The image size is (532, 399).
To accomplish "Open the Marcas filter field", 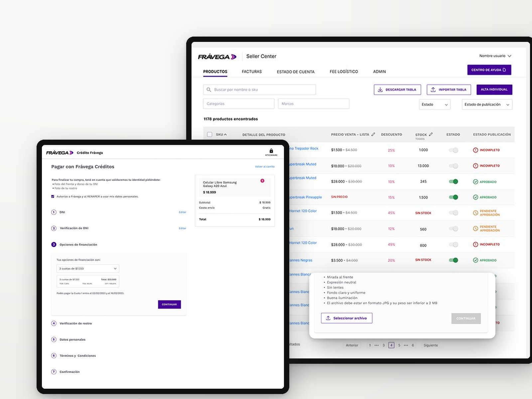I will tap(314, 104).
